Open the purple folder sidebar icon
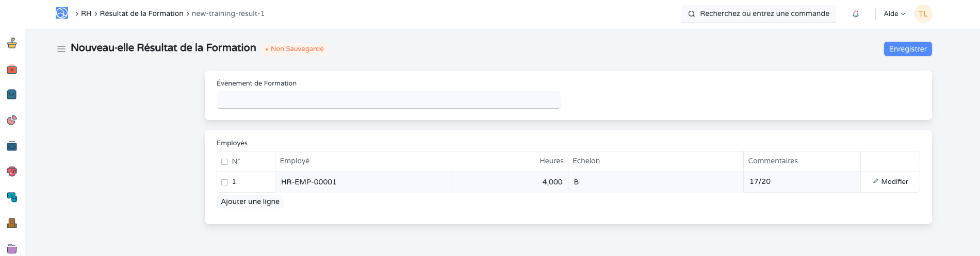The height and width of the screenshot is (256, 980). click(x=12, y=249)
